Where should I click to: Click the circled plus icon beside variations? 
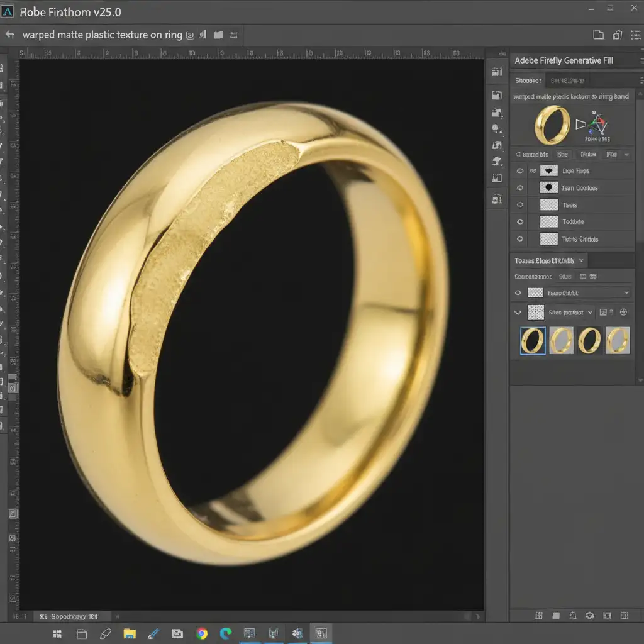[623, 312]
